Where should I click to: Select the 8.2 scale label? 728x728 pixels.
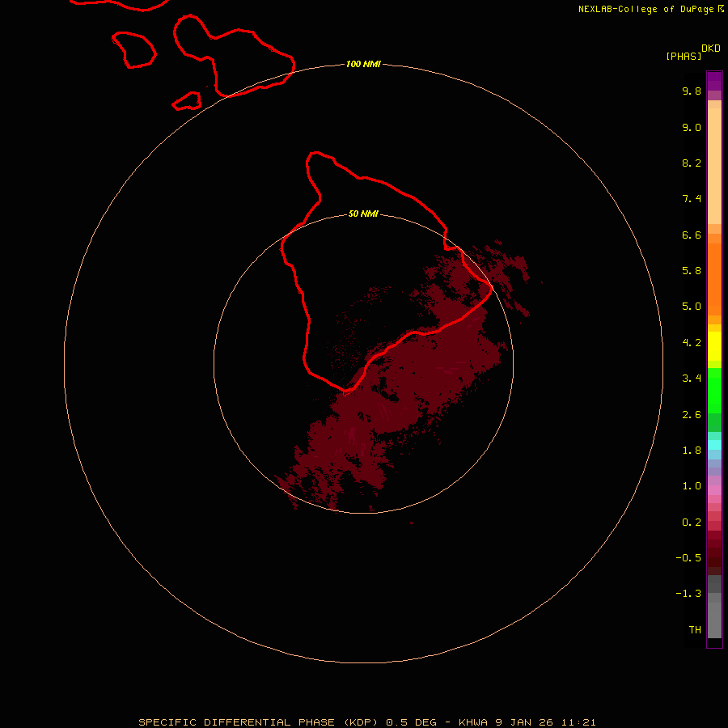(692, 163)
